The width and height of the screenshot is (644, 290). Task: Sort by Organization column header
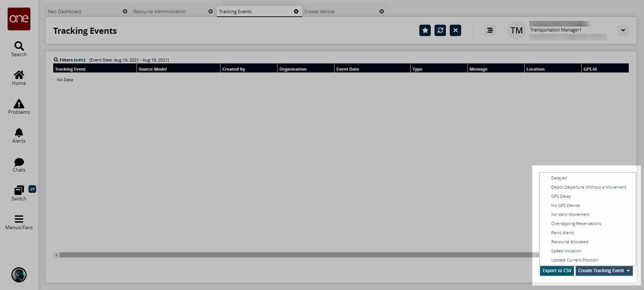pyautogui.click(x=306, y=68)
